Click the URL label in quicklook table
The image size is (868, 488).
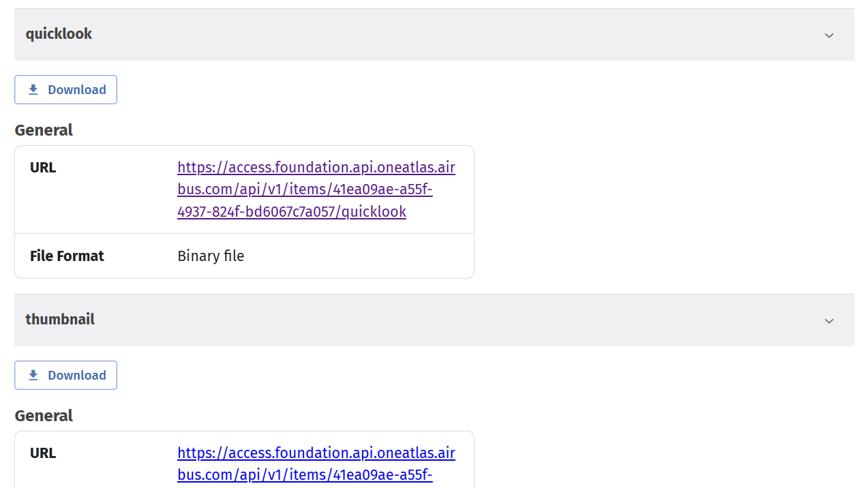[x=43, y=168]
